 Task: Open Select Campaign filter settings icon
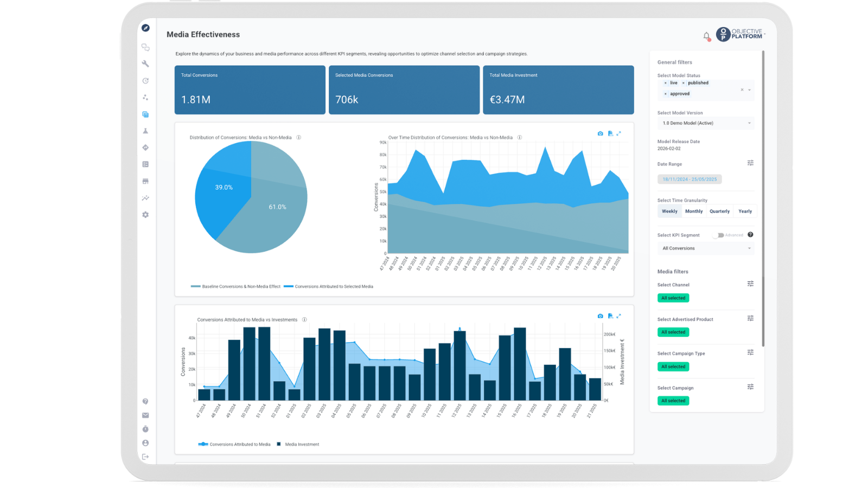[x=750, y=387]
